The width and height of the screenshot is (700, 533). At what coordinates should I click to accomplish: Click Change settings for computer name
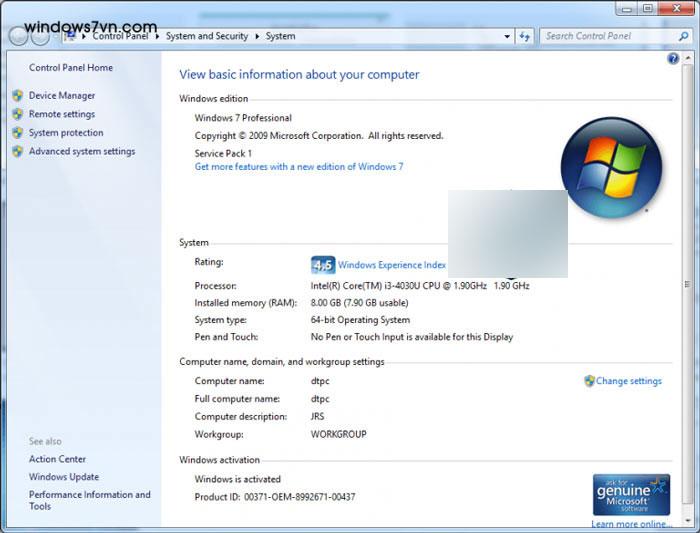628,381
